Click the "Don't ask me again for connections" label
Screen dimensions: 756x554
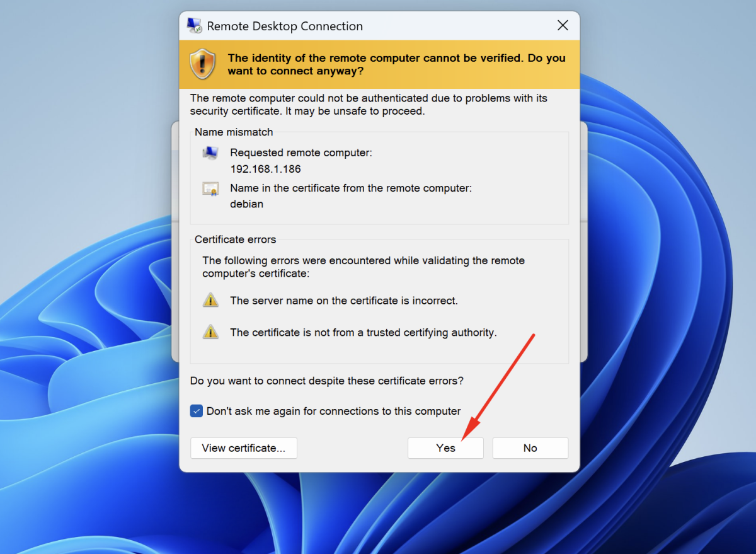333,411
